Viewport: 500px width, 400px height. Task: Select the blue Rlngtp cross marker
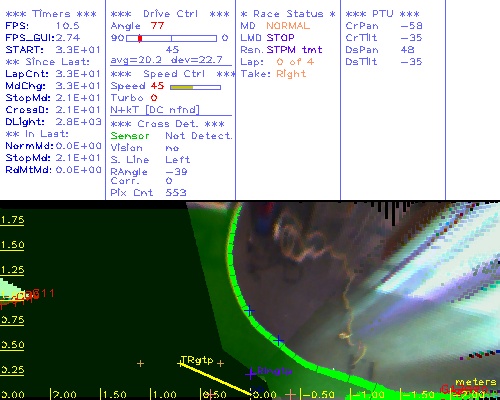click(x=251, y=374)
